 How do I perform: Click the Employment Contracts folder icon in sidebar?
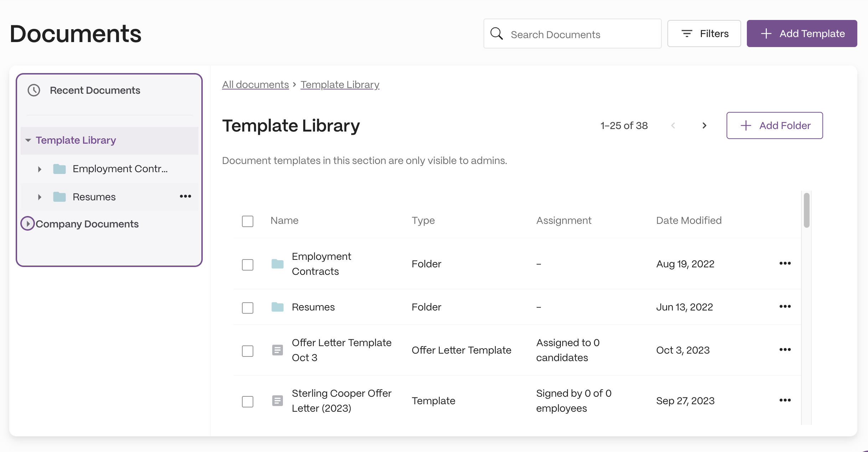point(59,169)
